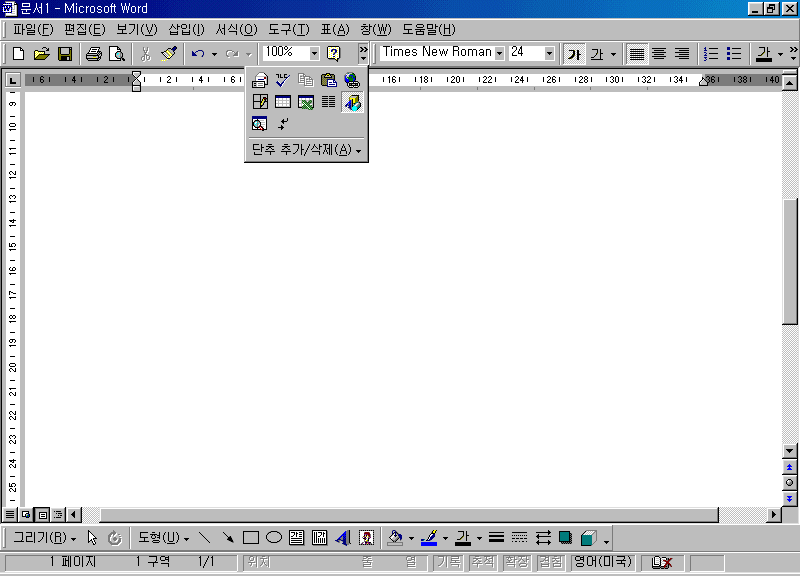The width and height of the screenshot is (800, 576).
Task: Run the spelling and grammar check
Action: tap(283, 80)
